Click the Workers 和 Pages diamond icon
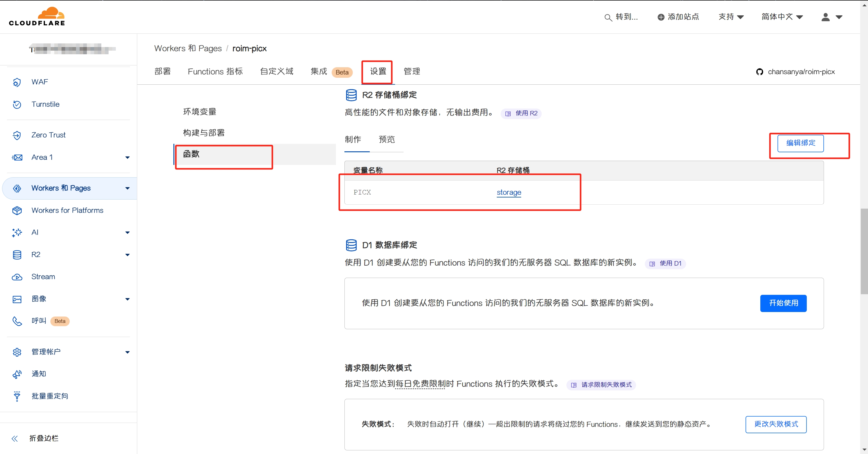 pos(17,188)
